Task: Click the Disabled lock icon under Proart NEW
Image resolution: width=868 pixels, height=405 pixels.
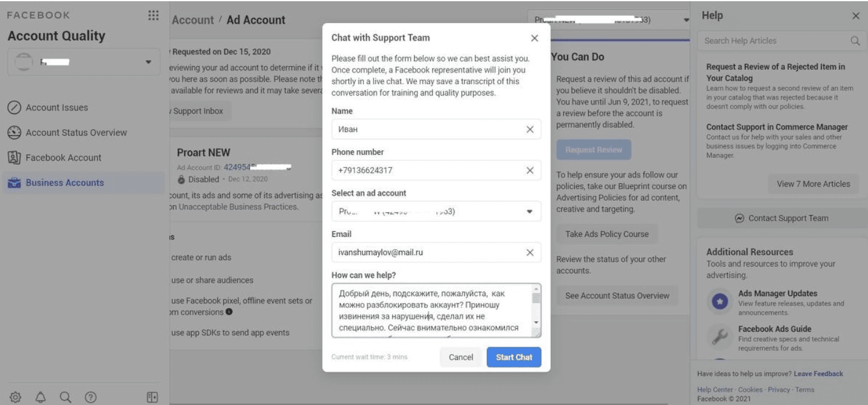Action: point(181,179)
